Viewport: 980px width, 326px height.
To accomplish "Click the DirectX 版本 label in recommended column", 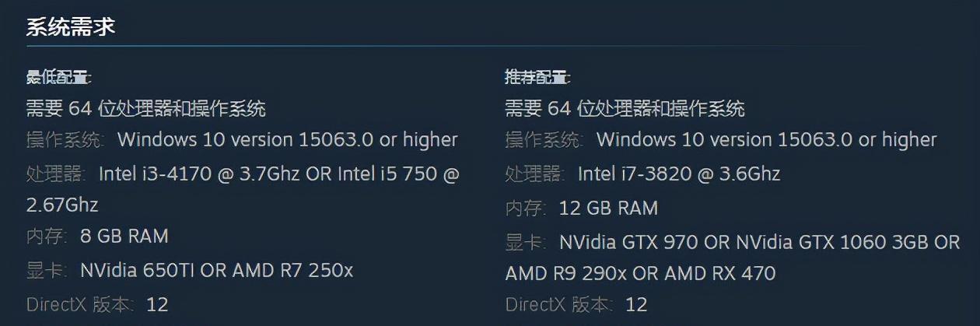I will point(560,303).
